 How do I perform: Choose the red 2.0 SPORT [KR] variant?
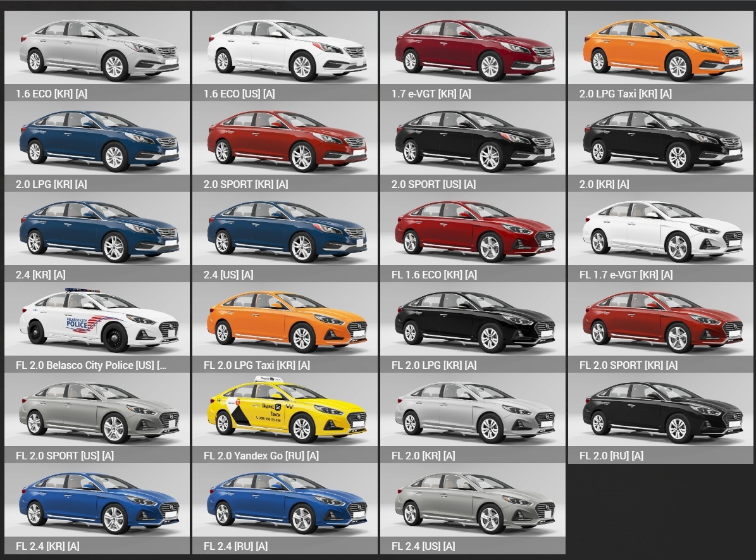coord(285,140)
